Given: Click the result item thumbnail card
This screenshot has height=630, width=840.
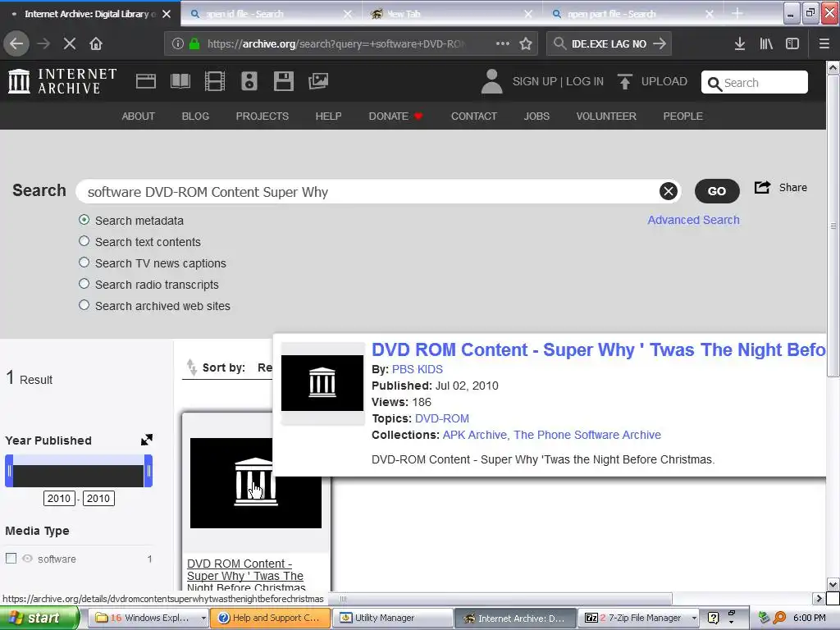Looking at the screenshot, I should click(x=256, y=482).
